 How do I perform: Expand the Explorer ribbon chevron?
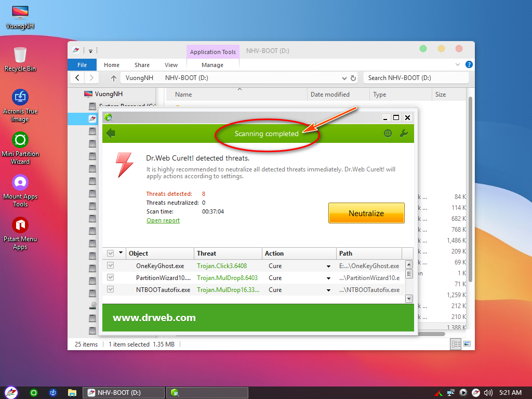pyautogui.click(x=457, y=64)
